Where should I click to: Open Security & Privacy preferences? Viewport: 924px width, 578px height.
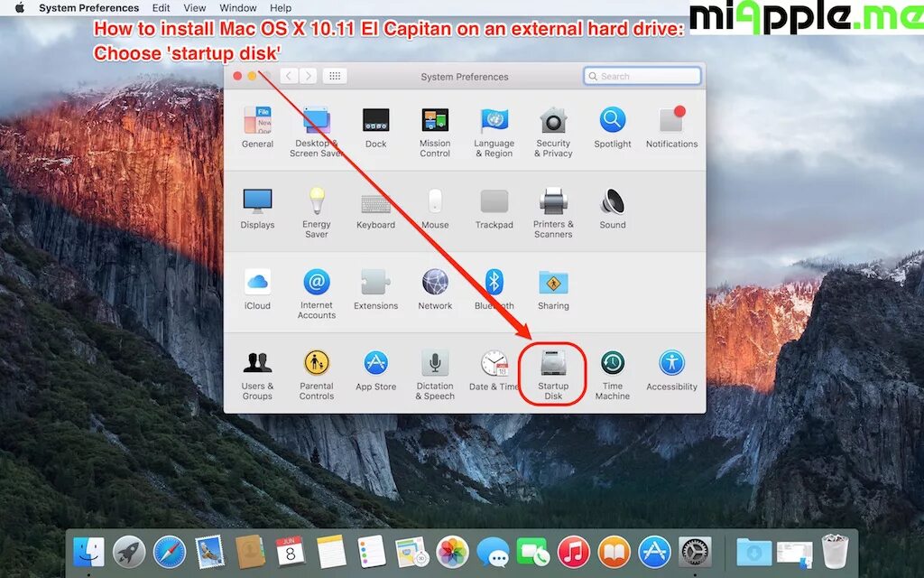pos(553,132)
